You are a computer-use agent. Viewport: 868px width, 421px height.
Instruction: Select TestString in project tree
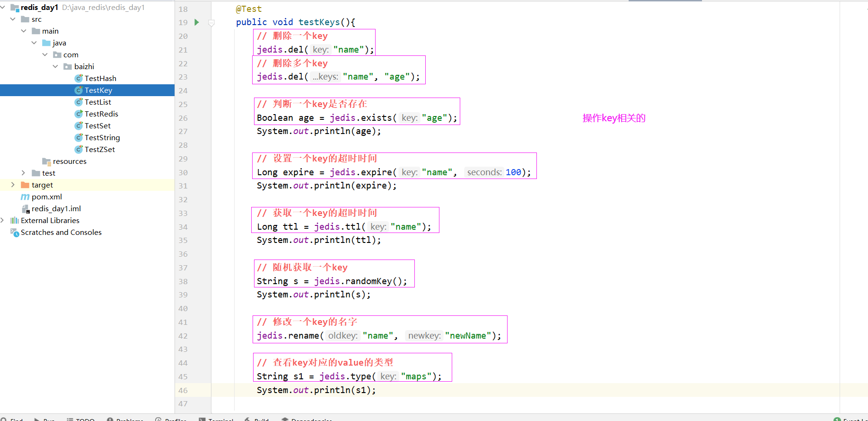(102, 137)
